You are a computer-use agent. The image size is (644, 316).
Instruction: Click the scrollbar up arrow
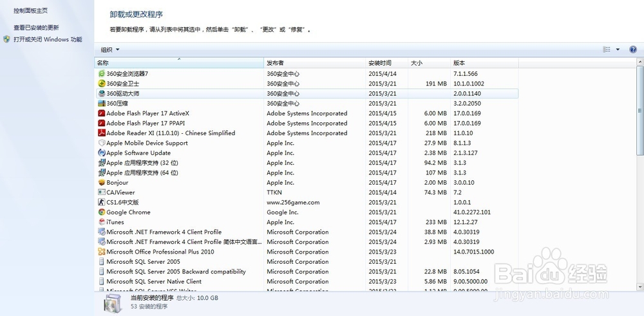click(x=640, y=62)
